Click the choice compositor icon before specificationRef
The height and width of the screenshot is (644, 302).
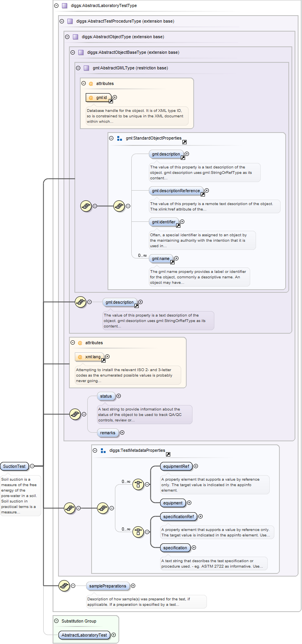click(138, 532)
